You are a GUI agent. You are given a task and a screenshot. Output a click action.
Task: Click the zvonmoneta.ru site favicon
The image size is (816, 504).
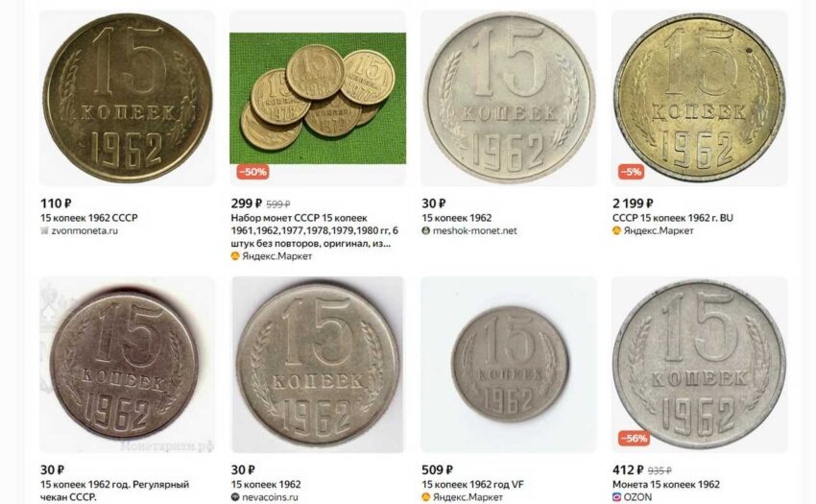click(x=44, y=230)
